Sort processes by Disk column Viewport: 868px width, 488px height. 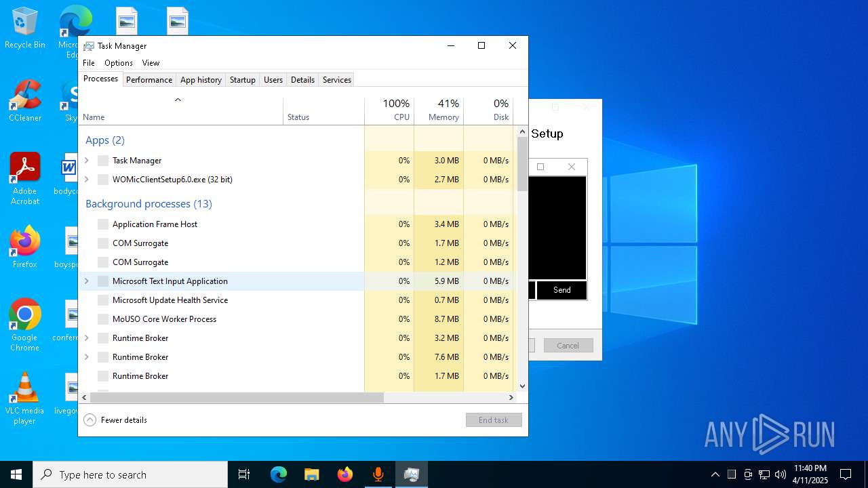coord(488,111)
